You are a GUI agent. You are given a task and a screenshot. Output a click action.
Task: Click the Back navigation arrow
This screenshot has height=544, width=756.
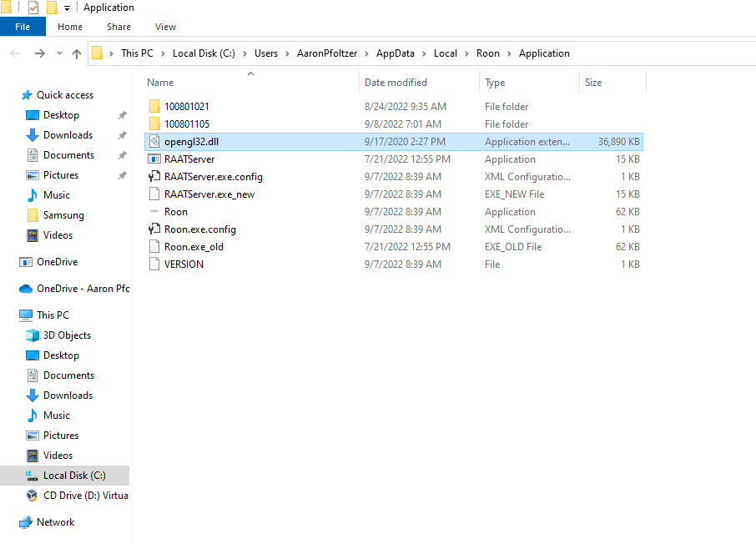click(15, 53)
